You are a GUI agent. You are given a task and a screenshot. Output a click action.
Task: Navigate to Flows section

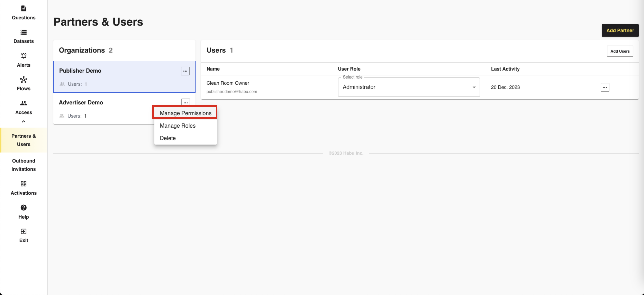click(24, 80)
